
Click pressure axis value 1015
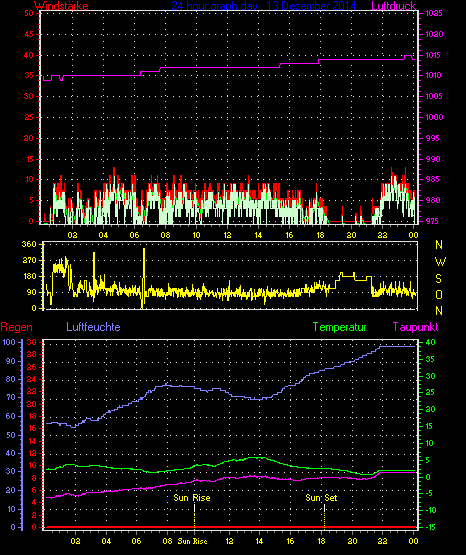tap(433, 55)
